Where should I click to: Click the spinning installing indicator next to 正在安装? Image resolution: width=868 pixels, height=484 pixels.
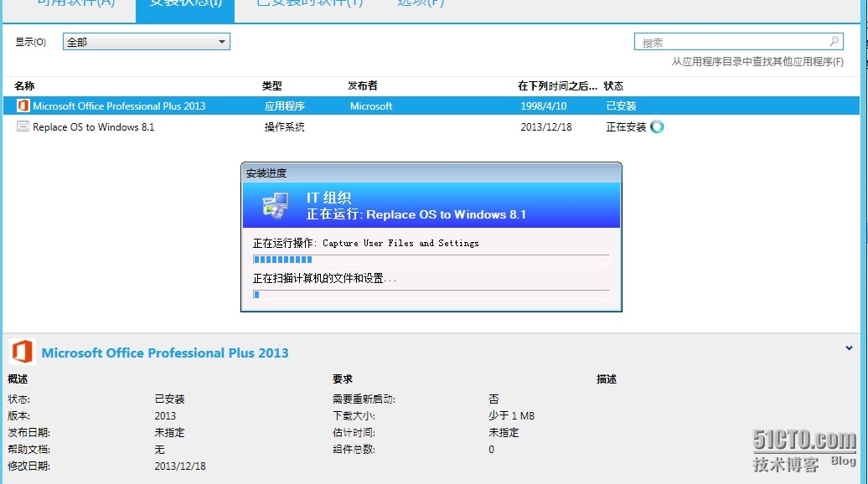tap(657, 126)
